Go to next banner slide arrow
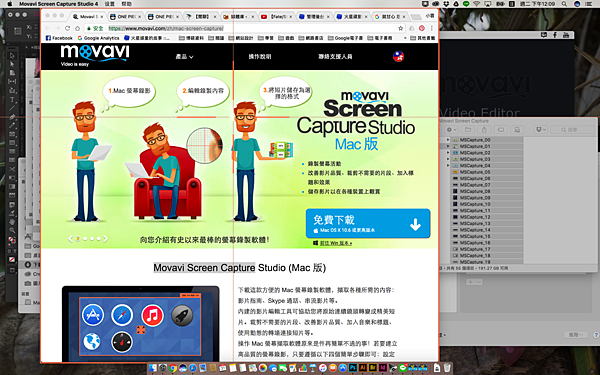 pyautogui.click(x=105, y=239)
